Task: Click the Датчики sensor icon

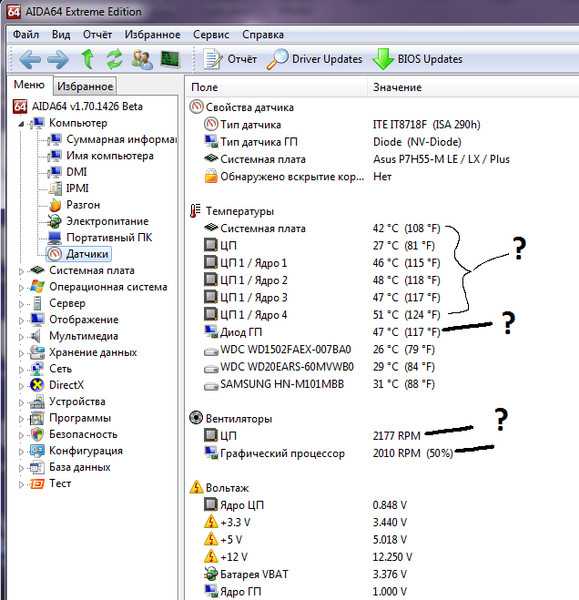Action: [55, 254]
